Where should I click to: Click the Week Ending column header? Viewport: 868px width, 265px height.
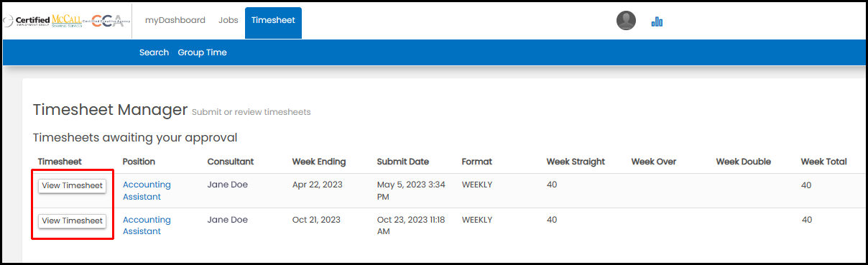[x=319, y=162]
